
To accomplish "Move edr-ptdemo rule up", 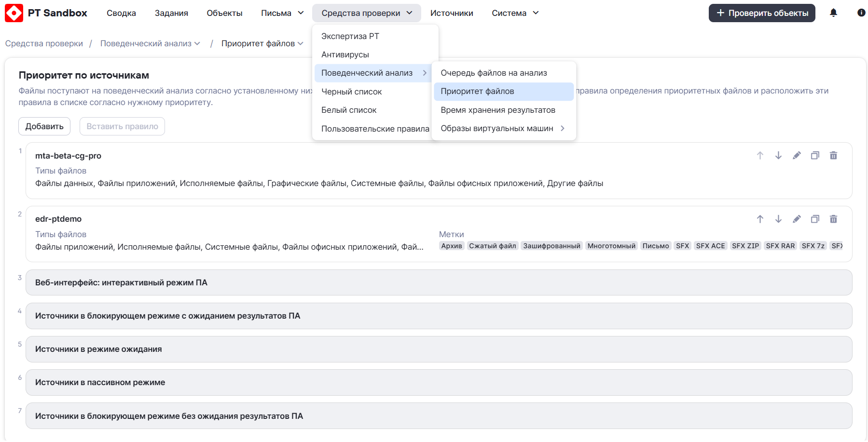I will (x=760, y=219).
